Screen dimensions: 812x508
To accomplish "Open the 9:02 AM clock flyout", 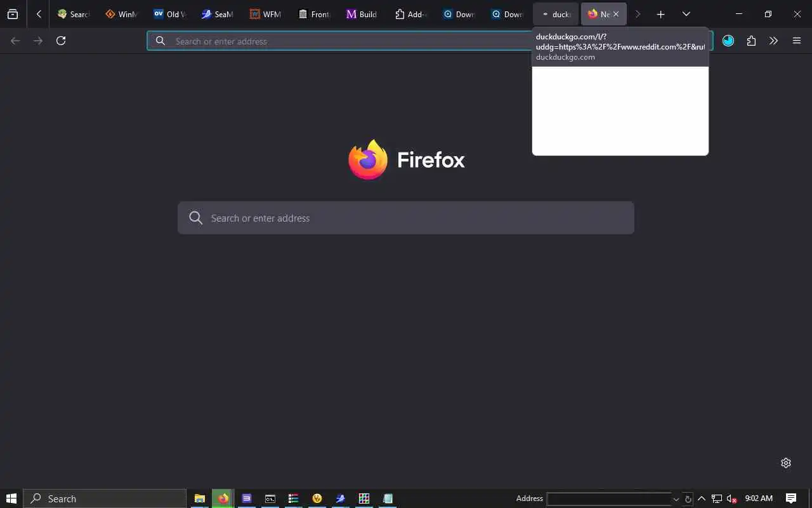I will pyautogui.click(x=759, y=498).
